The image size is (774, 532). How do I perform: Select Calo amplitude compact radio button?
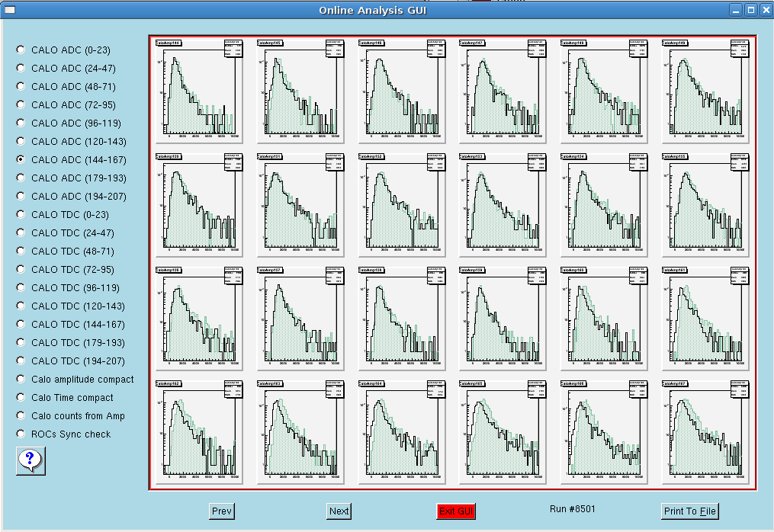[21, 379]
